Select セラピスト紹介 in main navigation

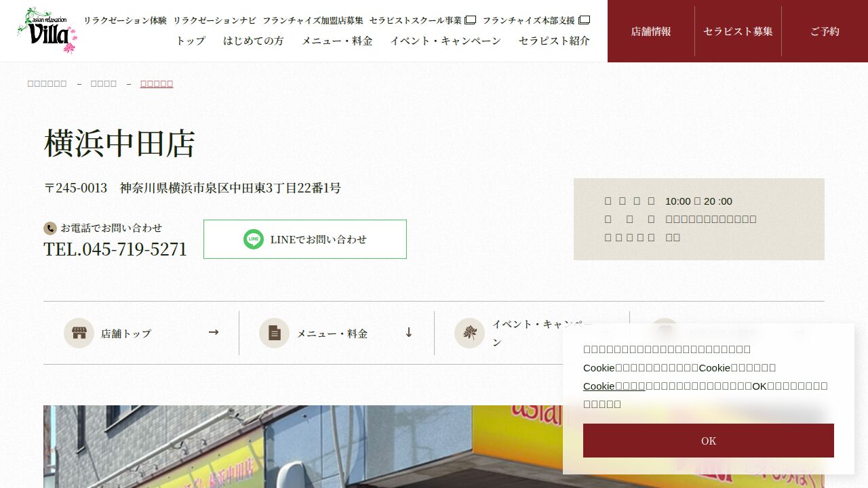pos(554,41)
